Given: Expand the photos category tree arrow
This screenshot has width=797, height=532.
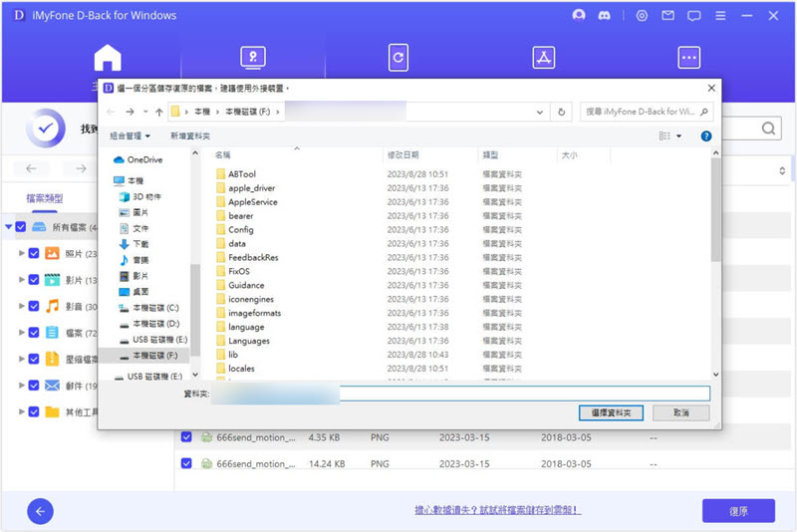Looking at the screenshot, I should coord(21,253).
